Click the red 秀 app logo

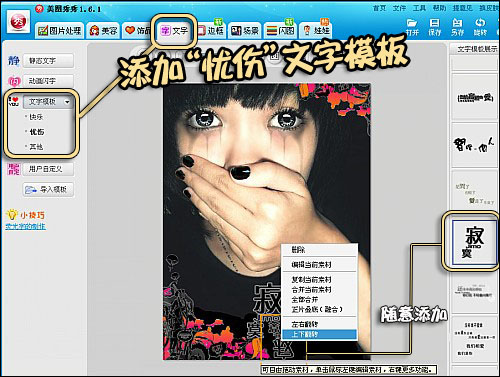coord(18,22)
